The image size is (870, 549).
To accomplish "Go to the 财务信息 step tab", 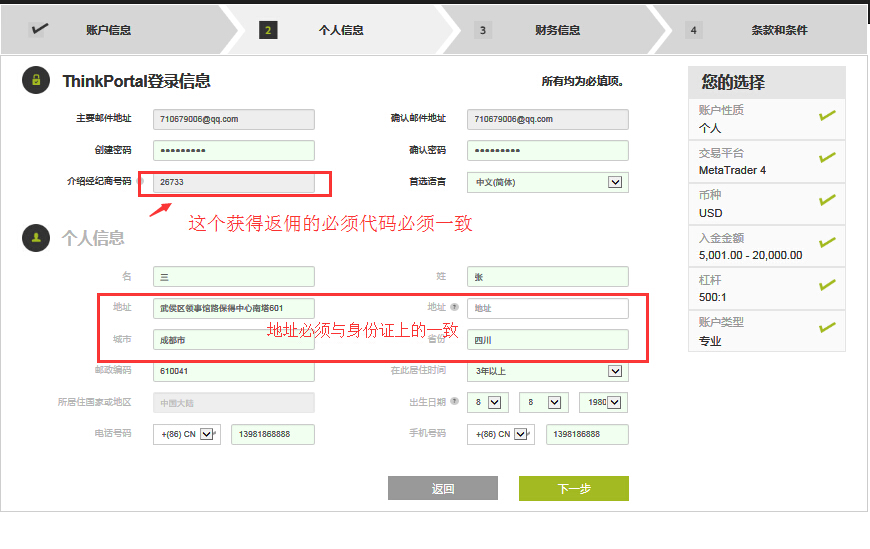I will pos(557,30).
